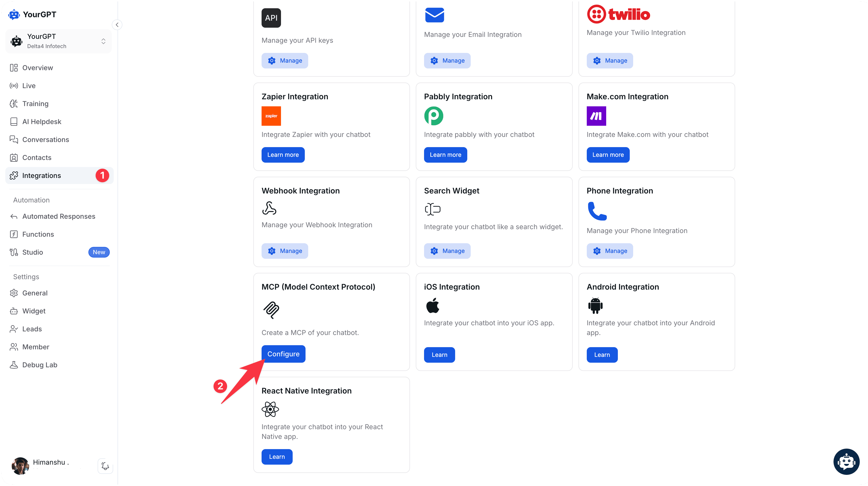Open the YourGPT robot logo in sidebar

14,14
